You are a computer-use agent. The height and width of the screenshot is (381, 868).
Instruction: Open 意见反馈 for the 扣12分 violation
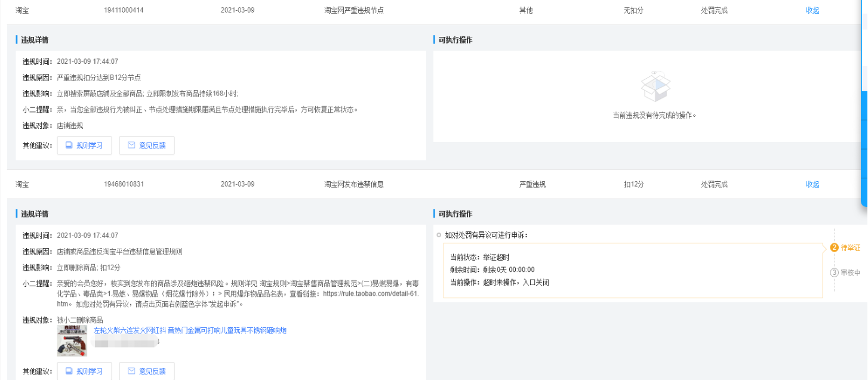147,371
